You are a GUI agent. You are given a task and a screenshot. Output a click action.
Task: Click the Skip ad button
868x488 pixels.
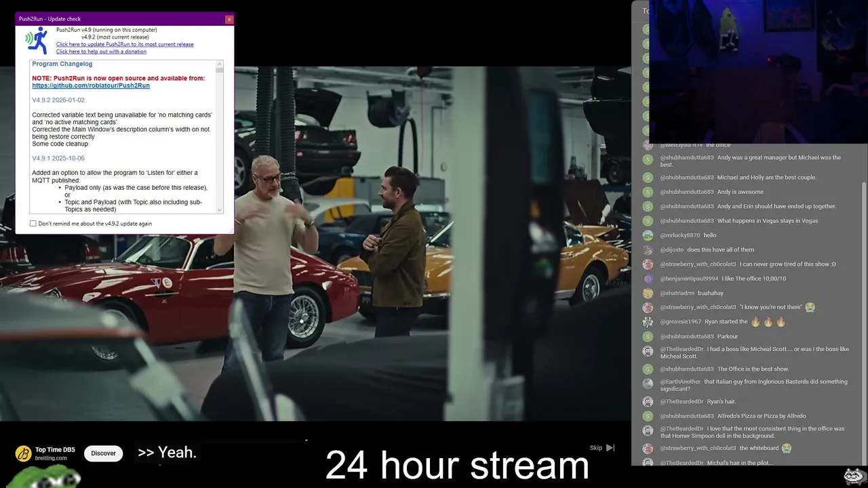pos(601,448)
